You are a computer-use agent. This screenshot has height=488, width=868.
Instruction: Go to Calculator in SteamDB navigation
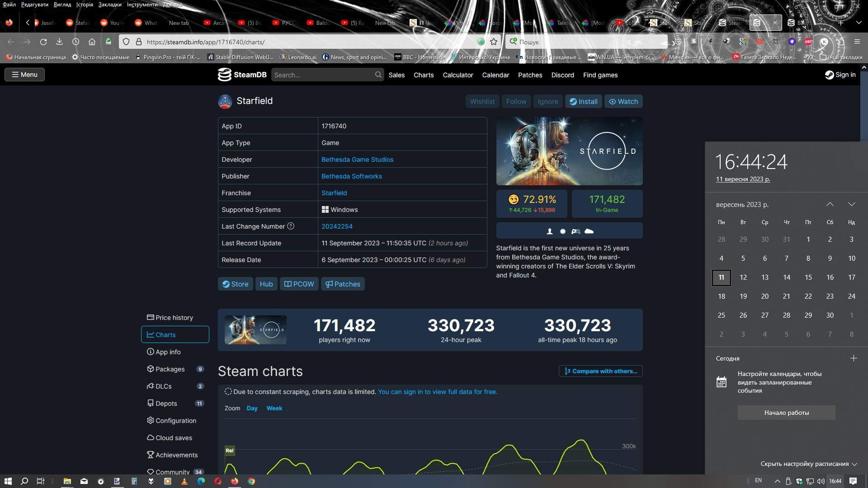458,75
